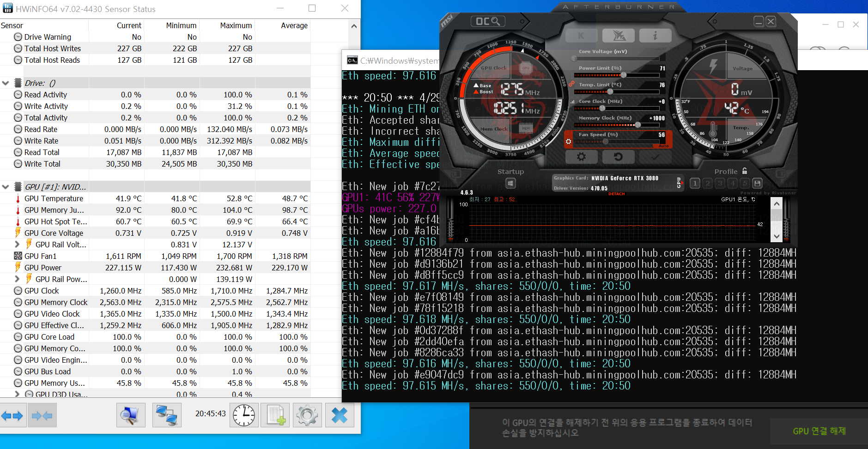The height and width of the screenshot is (449, 868).
Task: Select the Total Host Writes sensor row
Action: click(155, 48)
